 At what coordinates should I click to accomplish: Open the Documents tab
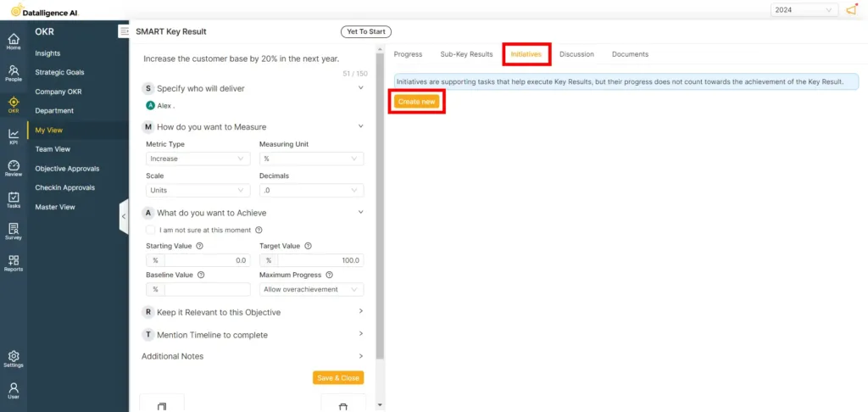pos(630,54)
